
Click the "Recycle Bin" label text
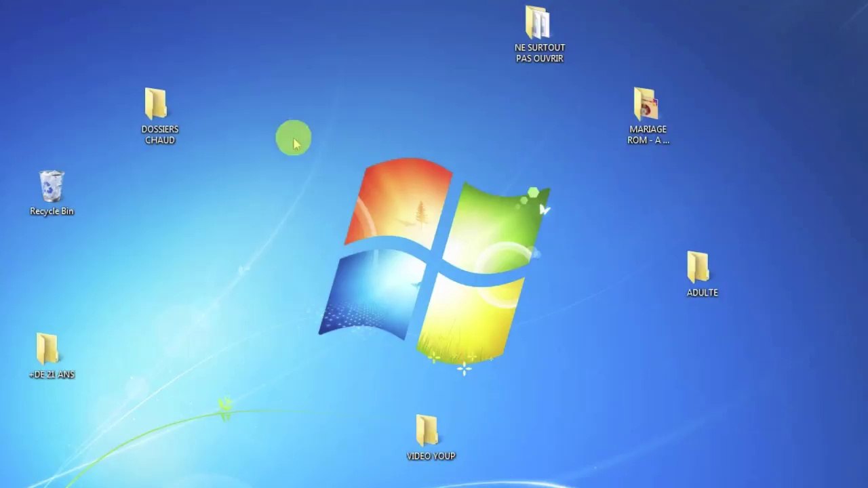pos(52,211)
